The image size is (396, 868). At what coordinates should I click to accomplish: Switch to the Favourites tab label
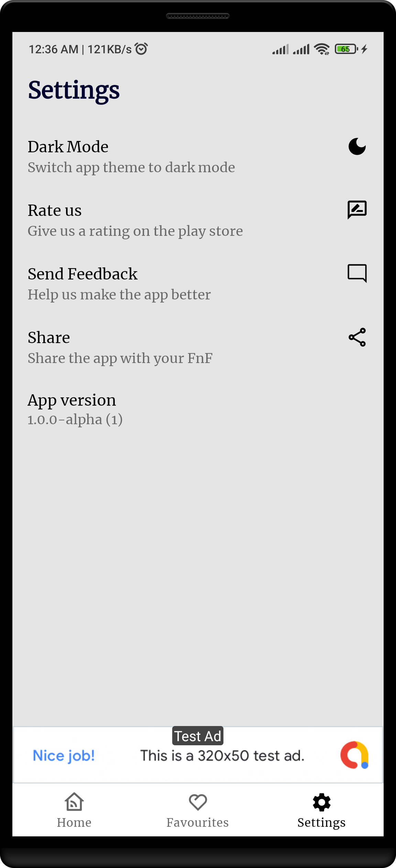[198, 822]
